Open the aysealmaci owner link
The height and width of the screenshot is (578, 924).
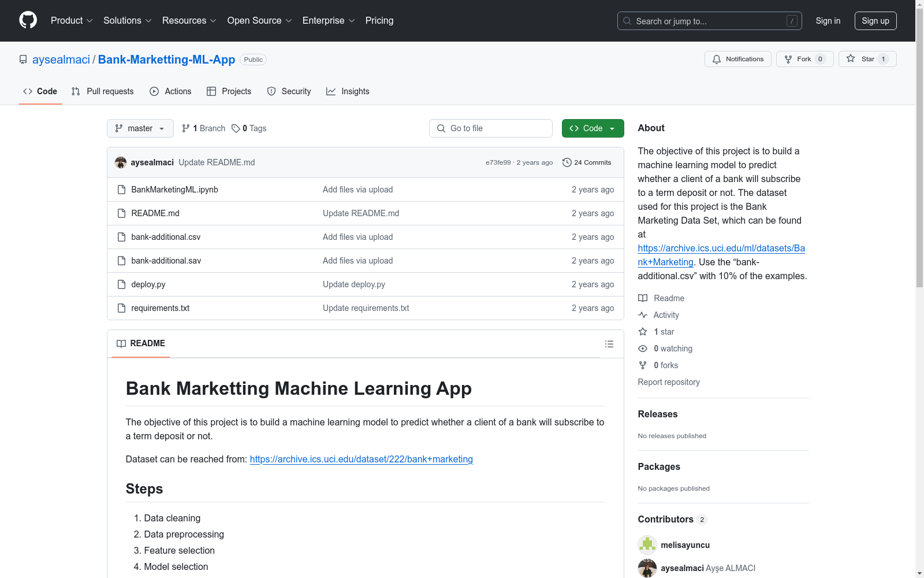coord(61,60)
